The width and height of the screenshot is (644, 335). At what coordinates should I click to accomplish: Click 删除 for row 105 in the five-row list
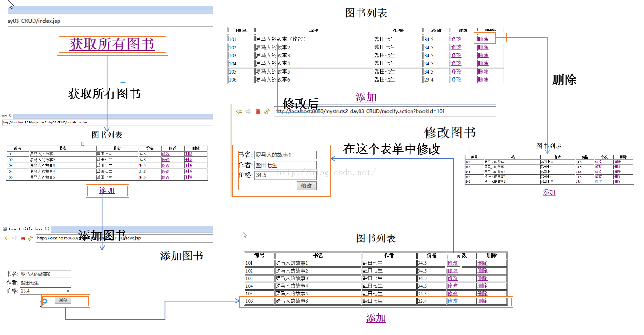pos(189,177)
